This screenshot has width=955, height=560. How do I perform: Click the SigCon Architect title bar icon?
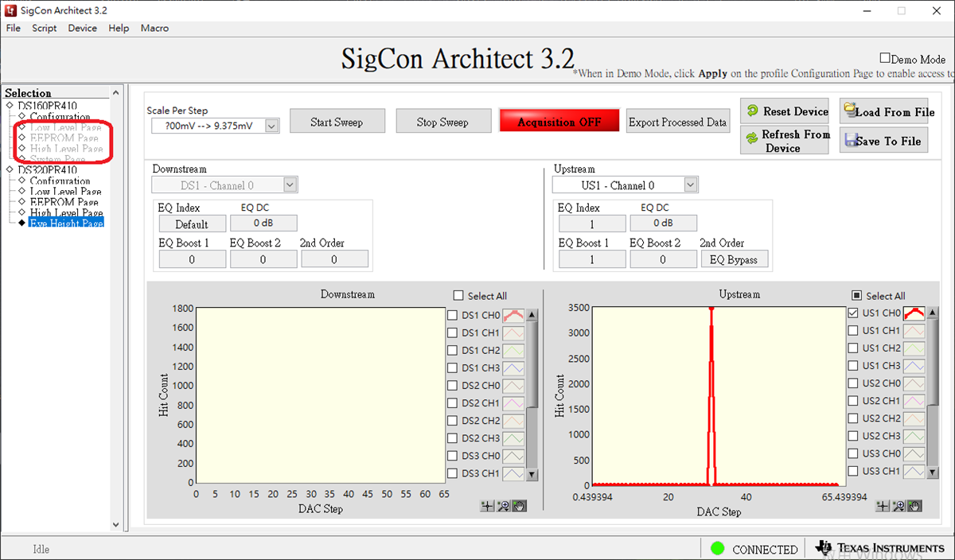11,10
